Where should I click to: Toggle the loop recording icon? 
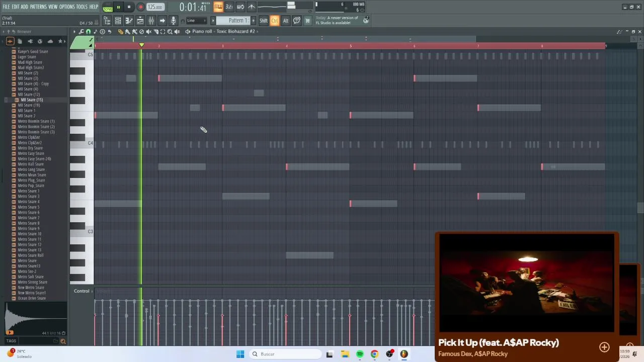tap(240, 7)
